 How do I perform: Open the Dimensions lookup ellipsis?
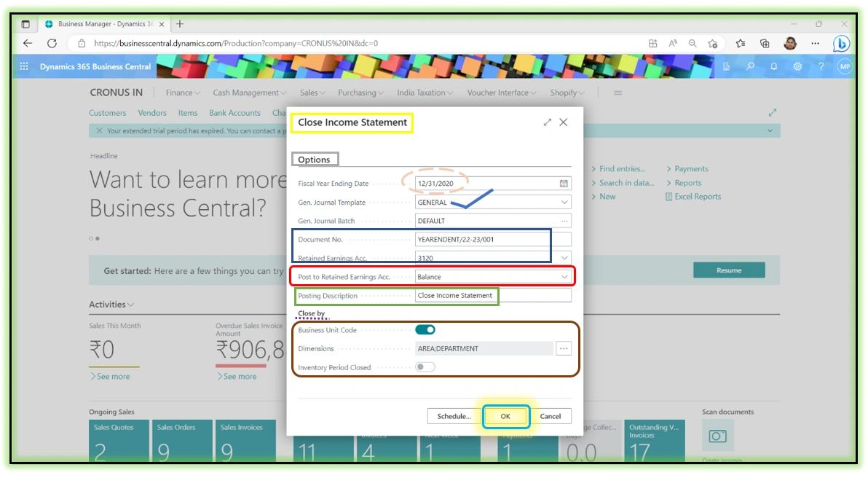(563, 348)
